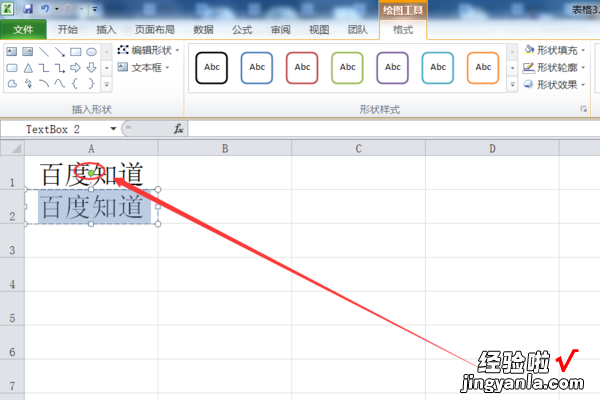Switch to the 页面布局 tab
The width and height of the screenshot is (600, 400).
click(155, 29)
